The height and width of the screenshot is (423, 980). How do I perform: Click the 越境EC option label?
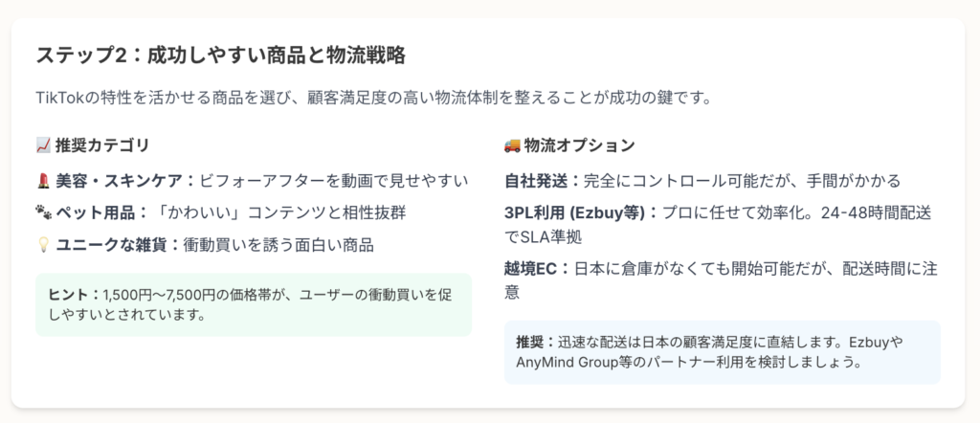pos(530,269)
